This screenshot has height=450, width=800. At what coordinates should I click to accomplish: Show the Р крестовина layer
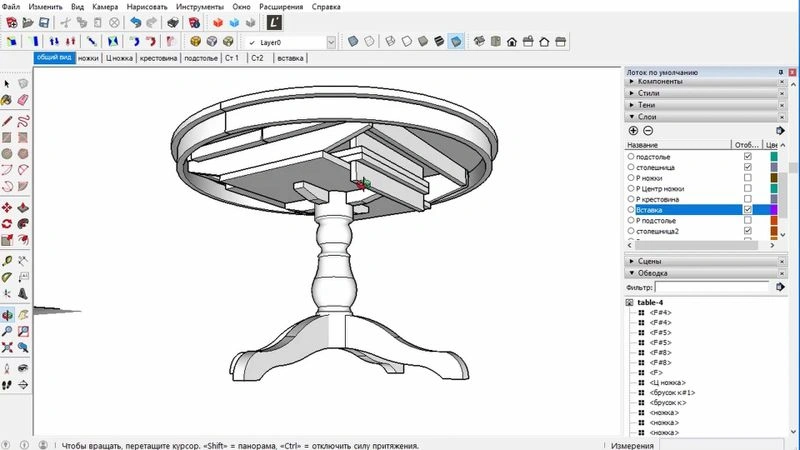[x=747, y=199]
